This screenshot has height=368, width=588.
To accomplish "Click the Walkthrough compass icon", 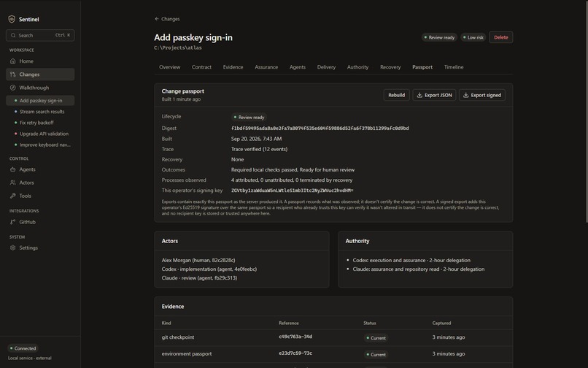I will (x=12, y=88).
